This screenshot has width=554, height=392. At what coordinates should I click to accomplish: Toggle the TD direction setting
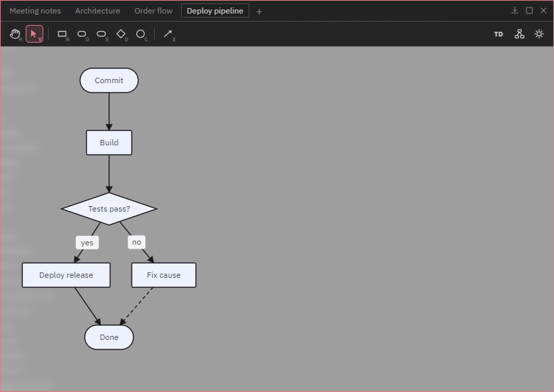(498, 34)
